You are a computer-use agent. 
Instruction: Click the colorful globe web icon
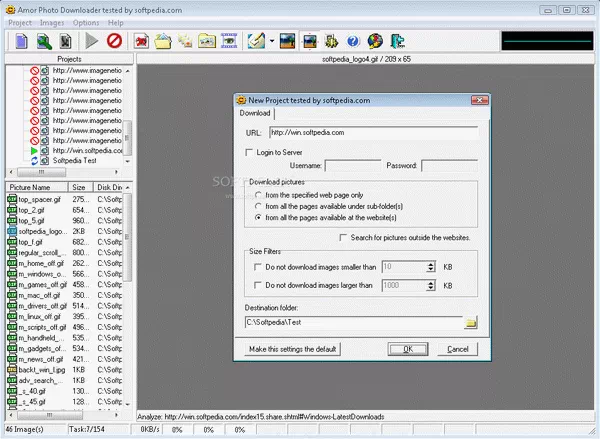click(375, 41)
